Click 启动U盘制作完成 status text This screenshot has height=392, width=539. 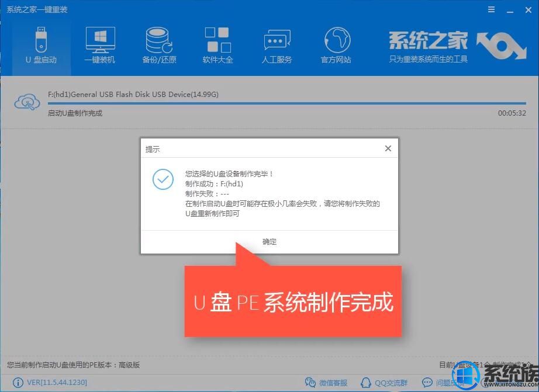click(75, 113)
